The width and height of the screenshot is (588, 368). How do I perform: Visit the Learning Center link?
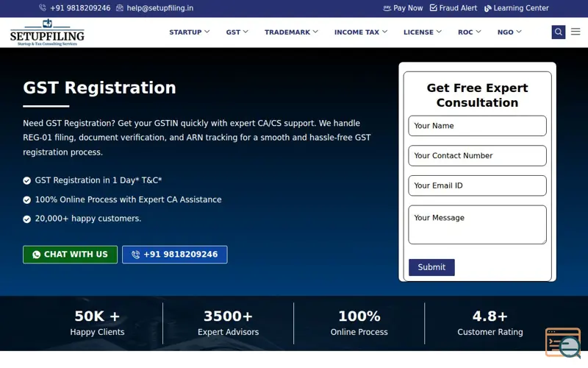(521, 8)
